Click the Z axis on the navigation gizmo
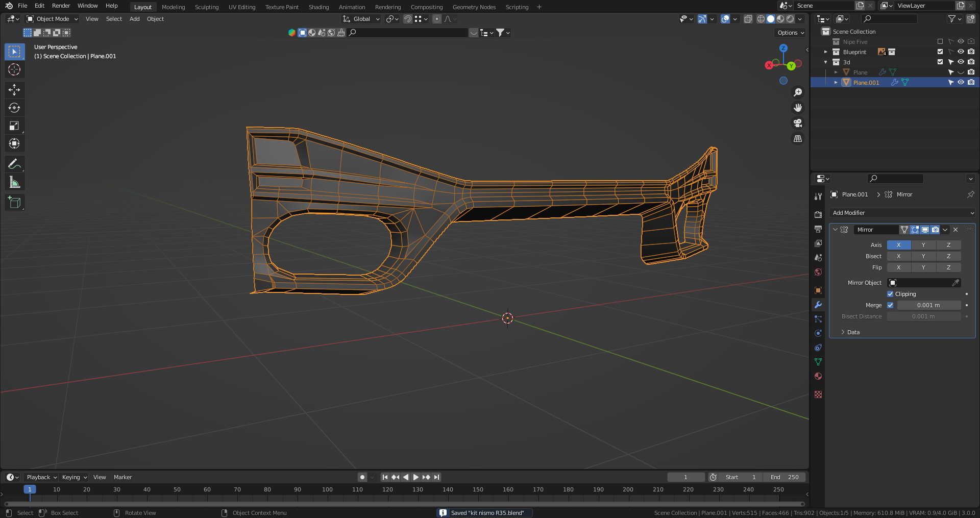This screenshot has height=518, width=980. point(783,48)
